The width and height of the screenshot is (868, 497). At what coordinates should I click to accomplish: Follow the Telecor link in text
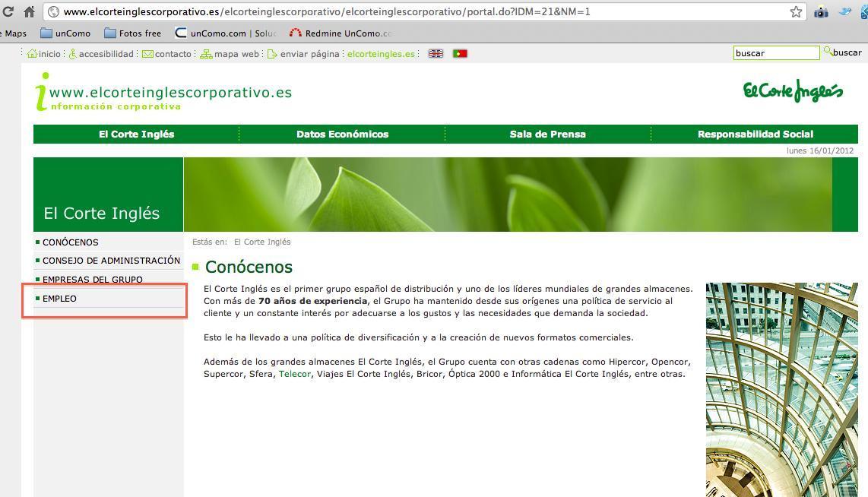295,374
